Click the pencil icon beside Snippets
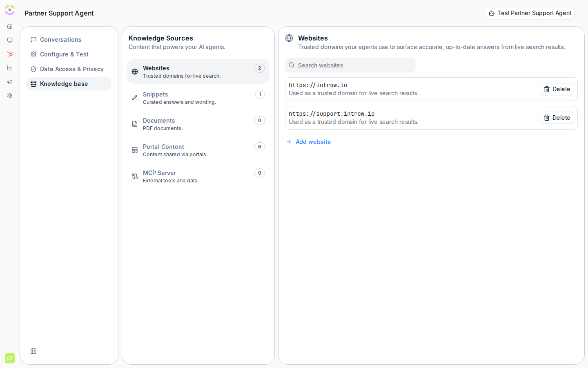 135,98
